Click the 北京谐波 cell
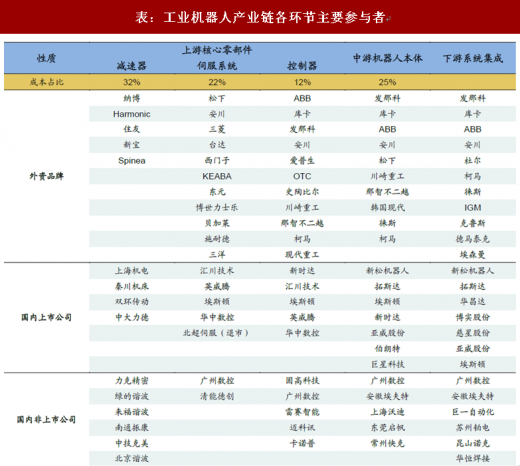 pos(131,459)
